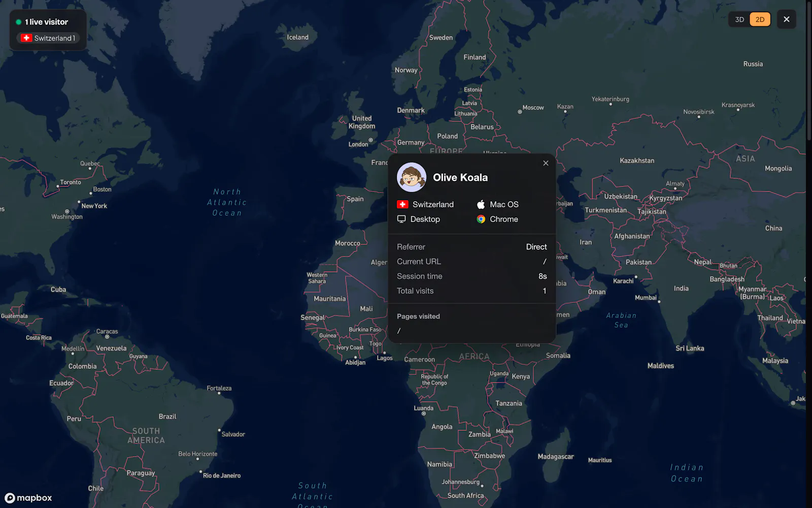The width and height of the screenshot is (812, 508).
Task: Click the 'Total visits' row label
Action: tap(415, 291)
